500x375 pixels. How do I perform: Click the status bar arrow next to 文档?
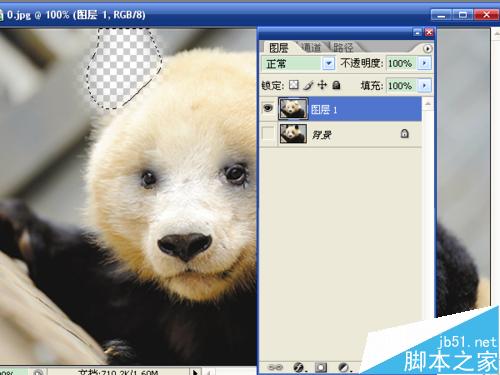[x=196, y=371]
